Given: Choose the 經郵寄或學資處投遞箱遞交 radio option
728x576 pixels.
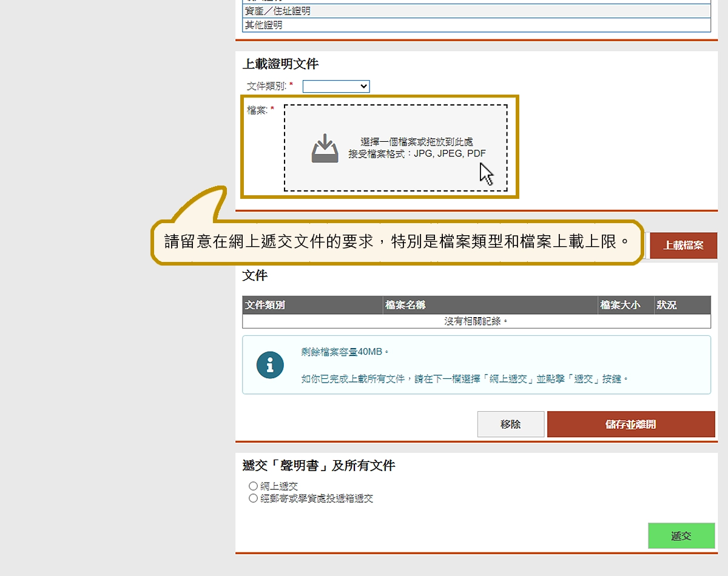Looking at the screenshot, I should coord(254,498).
